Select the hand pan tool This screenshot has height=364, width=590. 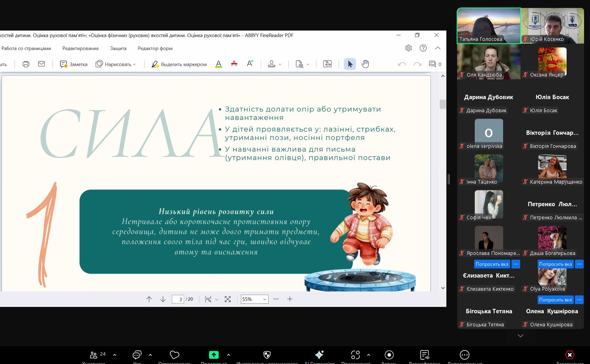coord(365,64)
